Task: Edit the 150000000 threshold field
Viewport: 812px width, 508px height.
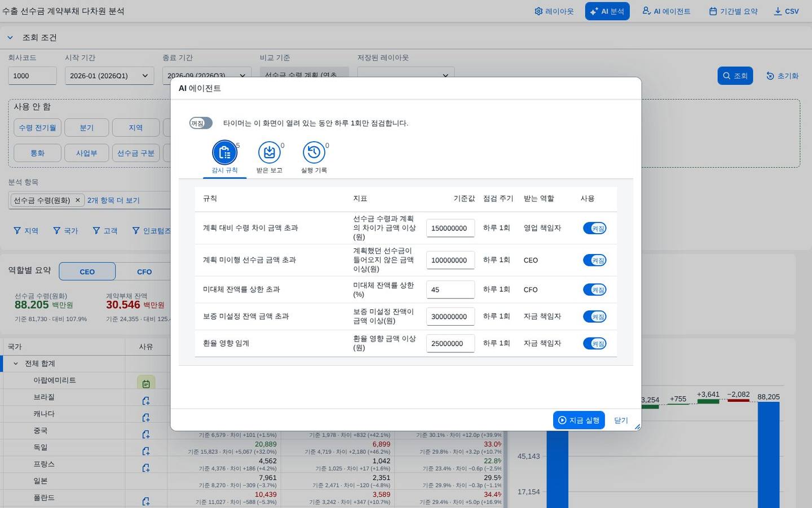Action: [x=451, y=228]
